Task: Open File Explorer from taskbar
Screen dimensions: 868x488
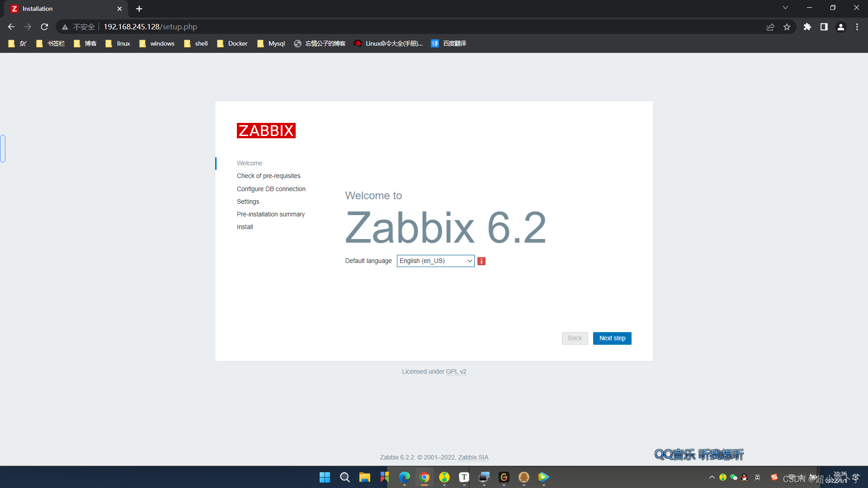Action: coord(365,477)
